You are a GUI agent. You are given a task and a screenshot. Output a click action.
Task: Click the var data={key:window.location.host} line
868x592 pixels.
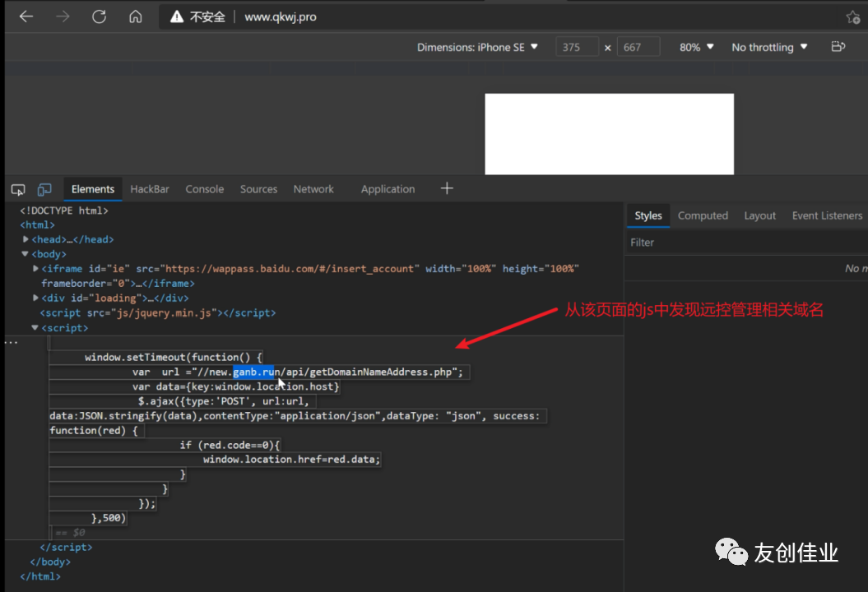(235, 386)
